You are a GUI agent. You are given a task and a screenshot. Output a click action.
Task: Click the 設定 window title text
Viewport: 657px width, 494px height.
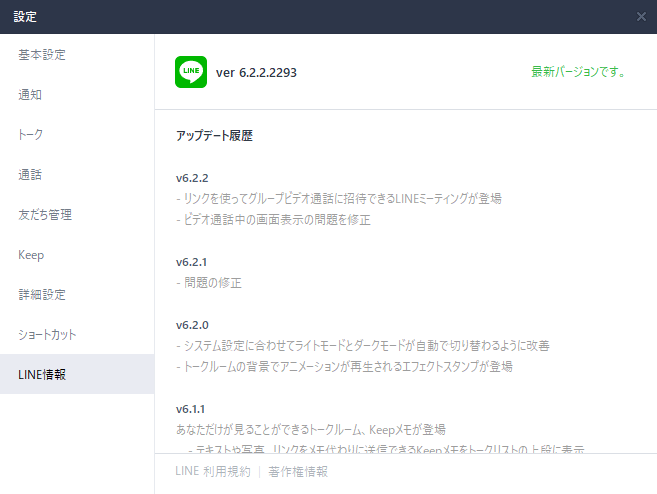coord(25,17)
